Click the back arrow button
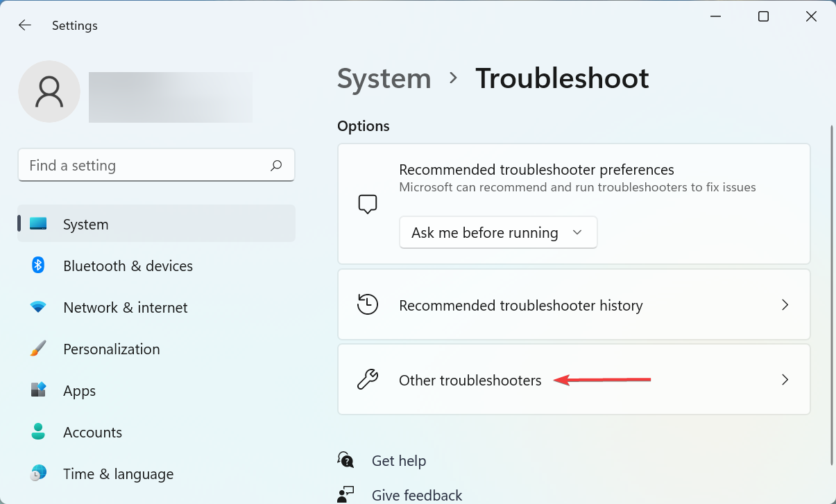This screenshot has width=836, height=504. (24, 25)
